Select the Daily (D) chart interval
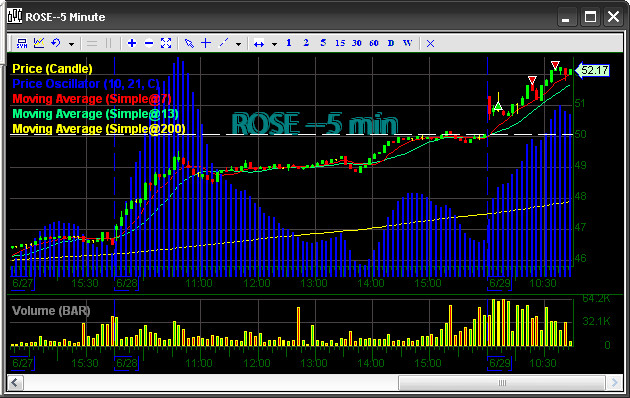Image resolution: width=630 pixels, height=398 pixels. pyautogui.click(x=391, y=43)
